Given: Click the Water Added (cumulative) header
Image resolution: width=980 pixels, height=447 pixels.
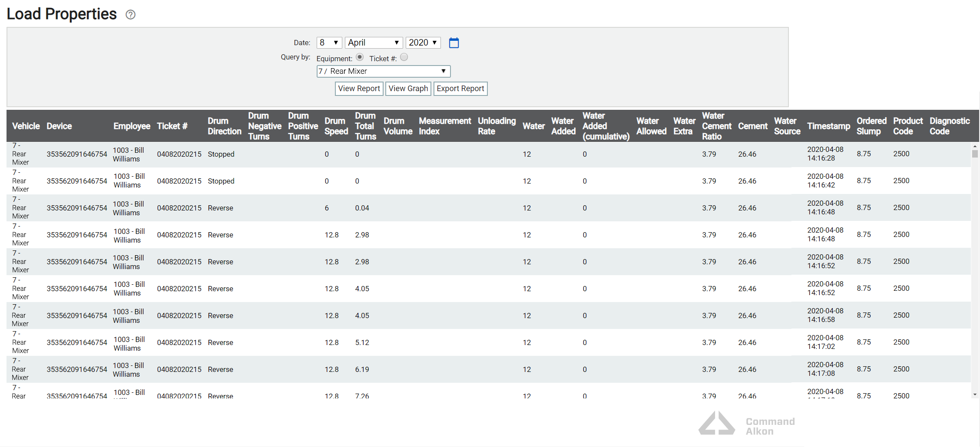Looking at the screenshot, I should tap(606, 126).
